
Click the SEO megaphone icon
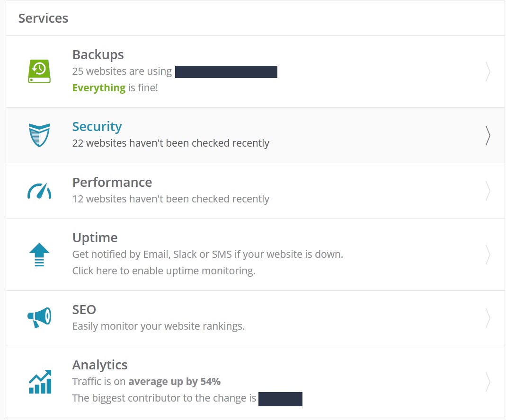click(x=39, y=318)
